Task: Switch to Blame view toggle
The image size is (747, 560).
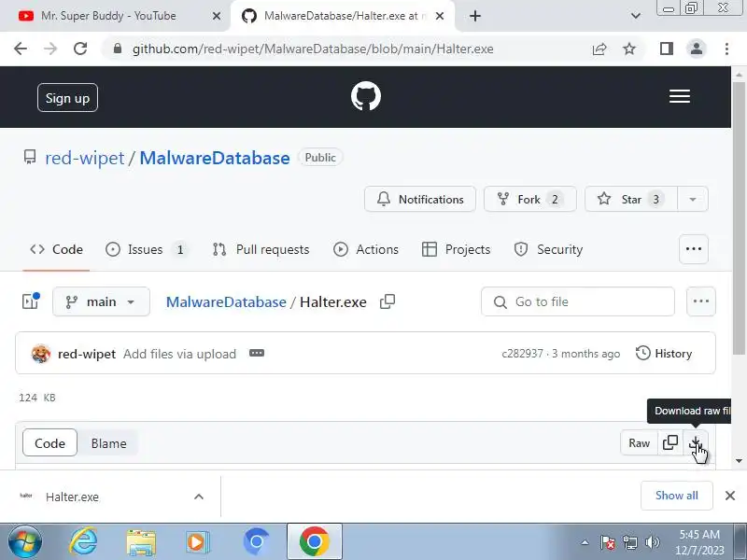Action: coord(108,442)
